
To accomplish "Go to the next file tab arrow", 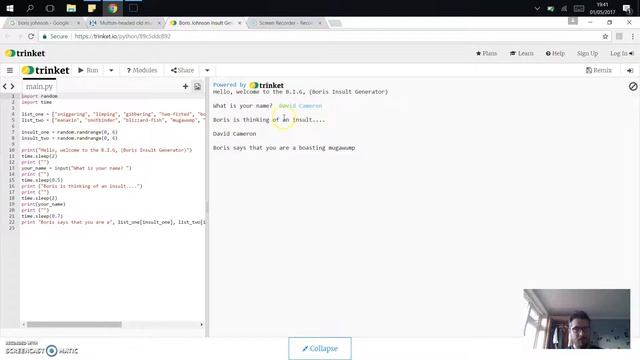I will [x=12, y=86].
